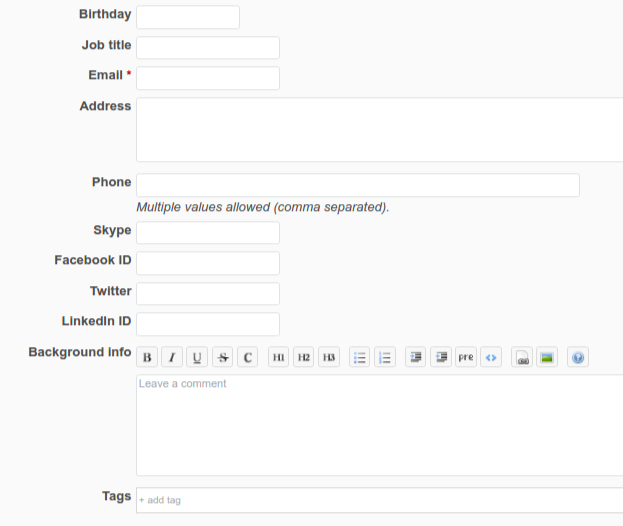Viewport: 623px width, 526px height.
Task: Insert a hyperlink via link icon
Action: (522, 357)
